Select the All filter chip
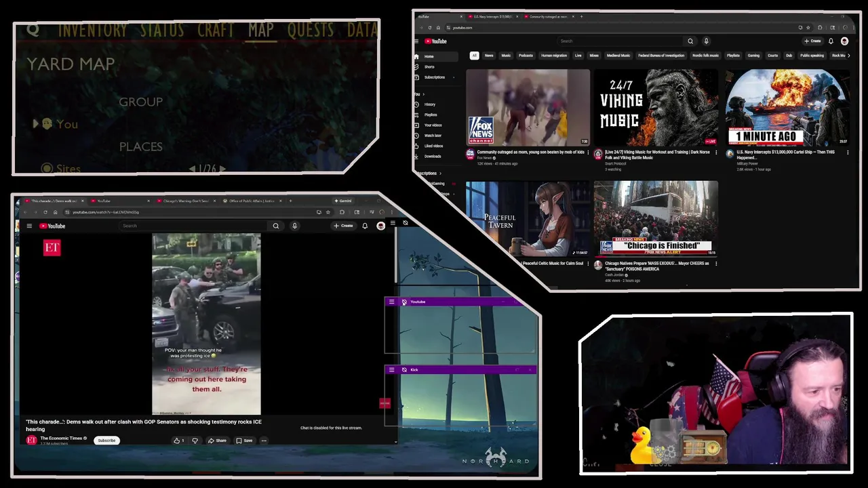 (x=474, y=56)
